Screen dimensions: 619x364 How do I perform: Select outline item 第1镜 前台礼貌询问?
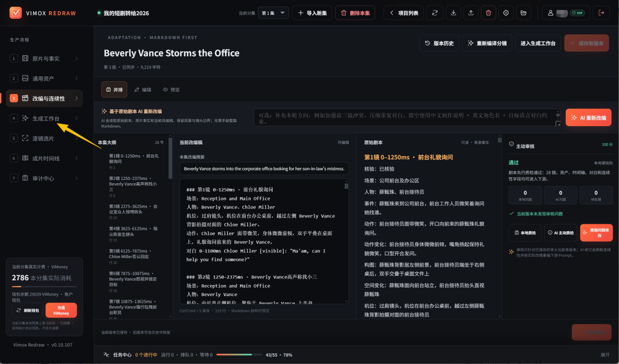tap(133, 161)
